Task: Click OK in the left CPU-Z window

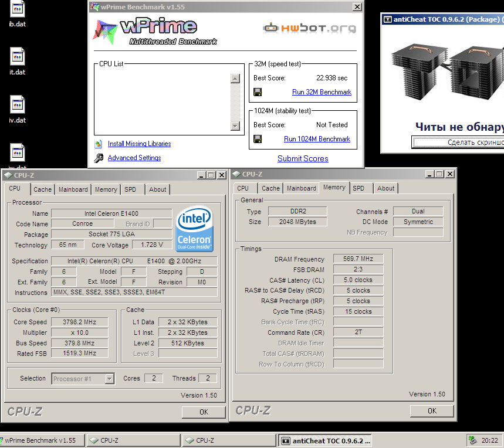Action: coord(204,412)
